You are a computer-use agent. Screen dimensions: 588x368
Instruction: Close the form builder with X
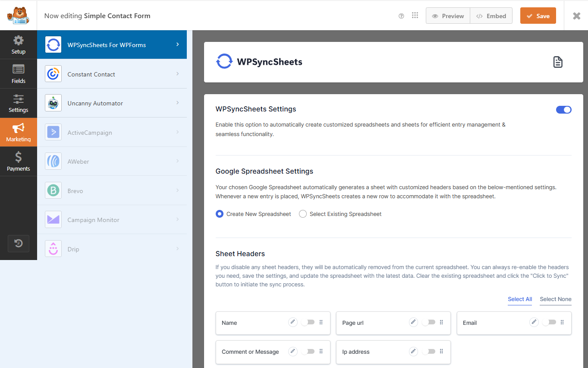click(576, 16)
